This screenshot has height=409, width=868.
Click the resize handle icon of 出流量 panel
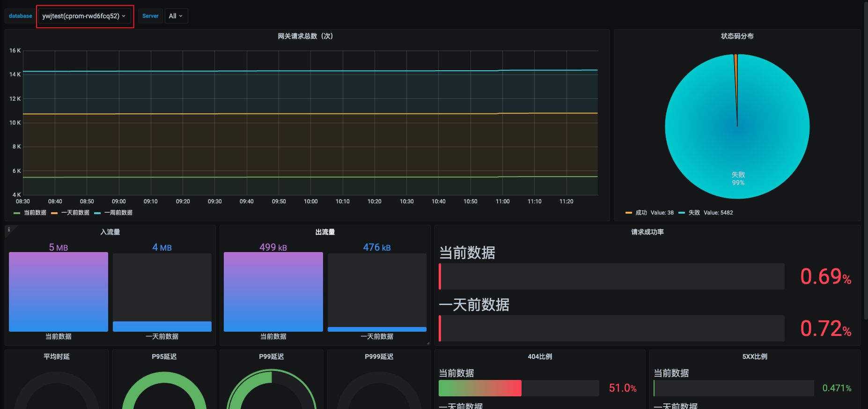tap(428, 343)
